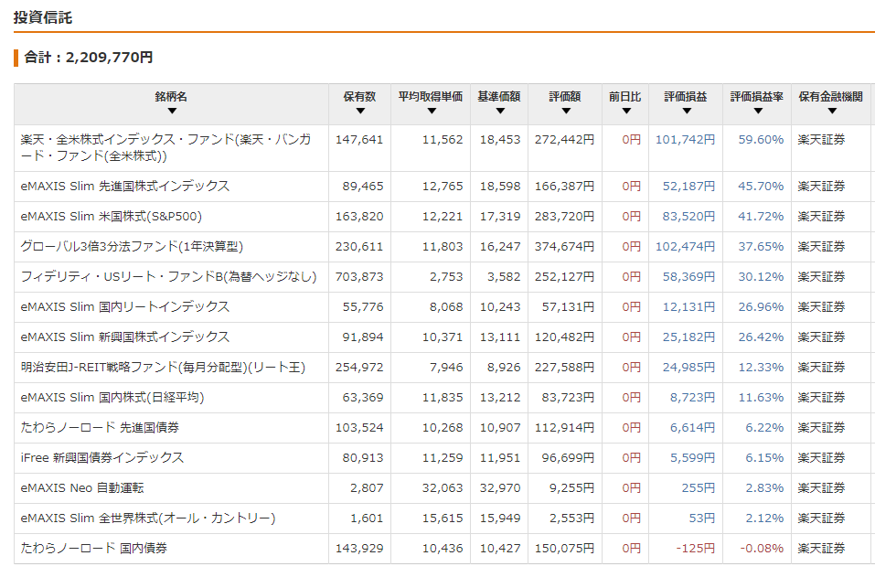Image resolution: width=875 pixels, height=588 pixels.
Task: Click 基準価額 value 15,949
Action: coord(500,518)
